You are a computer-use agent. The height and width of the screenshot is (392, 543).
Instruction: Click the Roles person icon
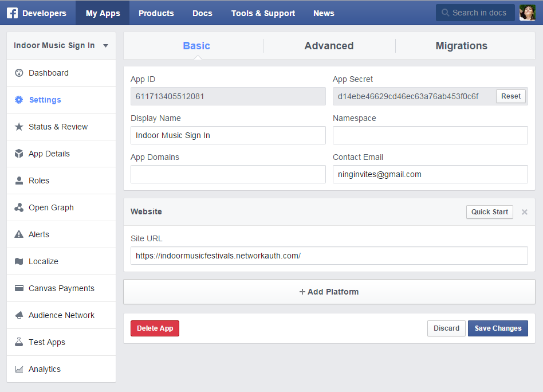tap(19, 181)
